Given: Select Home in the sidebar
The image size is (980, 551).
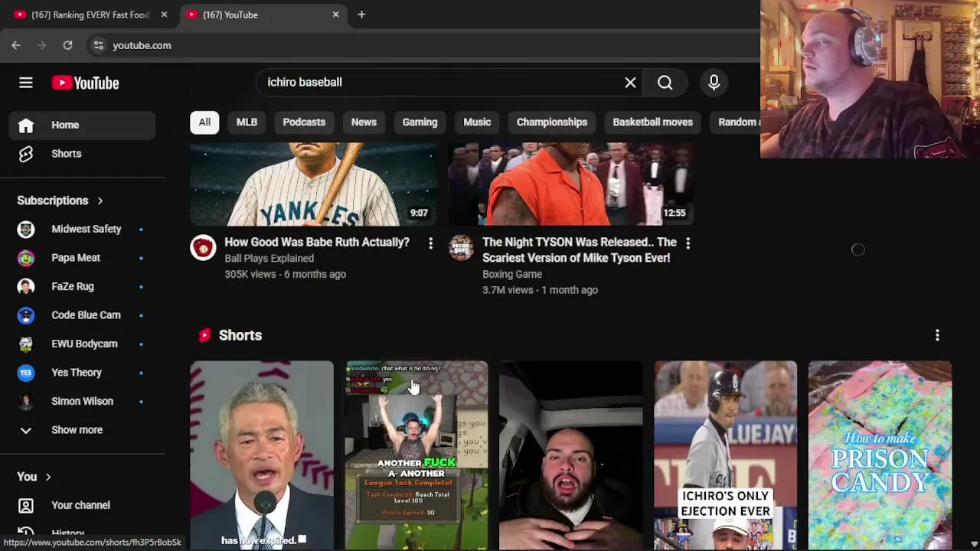Looking at the screenshot, I should (x=82, y=125).
